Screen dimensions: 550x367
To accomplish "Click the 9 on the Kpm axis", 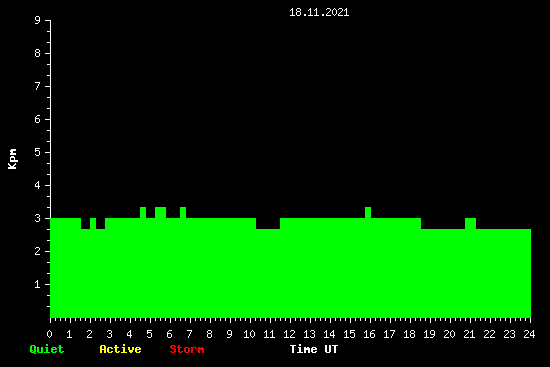I will [37, 20].
